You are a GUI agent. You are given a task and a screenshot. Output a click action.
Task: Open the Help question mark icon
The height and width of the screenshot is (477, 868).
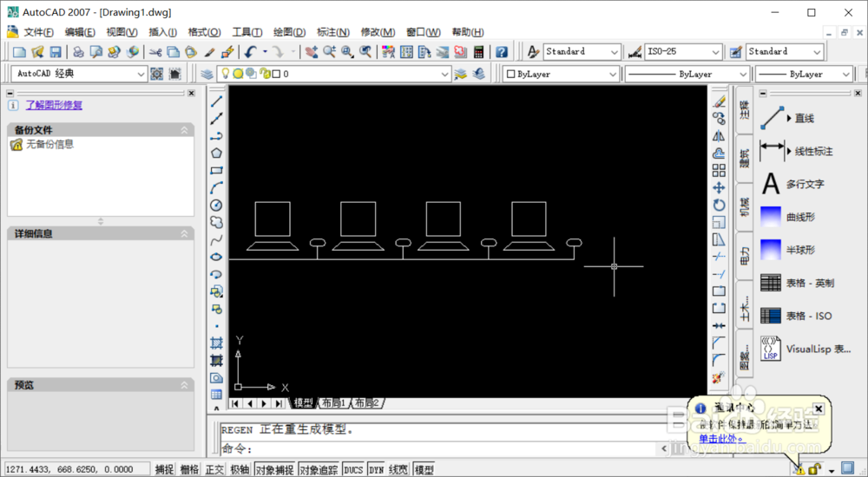[502, 52]
